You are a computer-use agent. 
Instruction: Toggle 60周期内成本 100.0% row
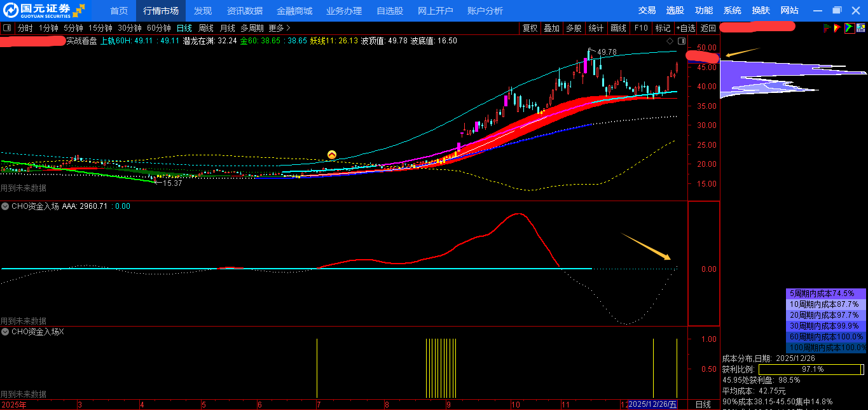(x=826, y=337)
